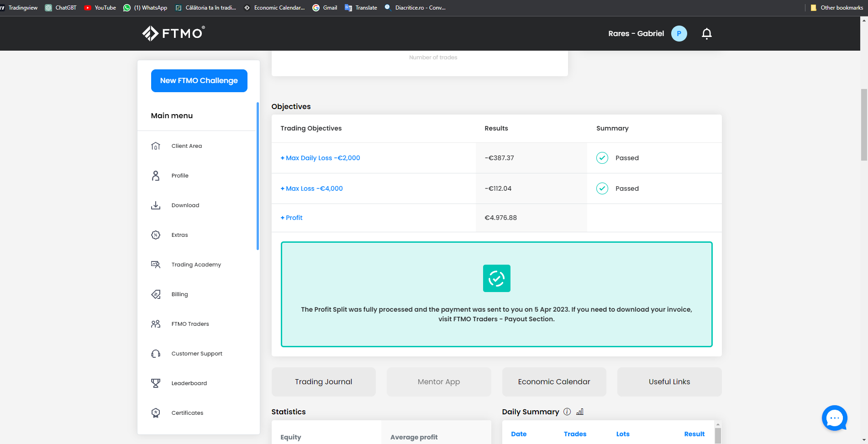The height and width of the screenshot is (444, 868).
Task: Open the Mentor App button
Action: (x=439, y=382)
